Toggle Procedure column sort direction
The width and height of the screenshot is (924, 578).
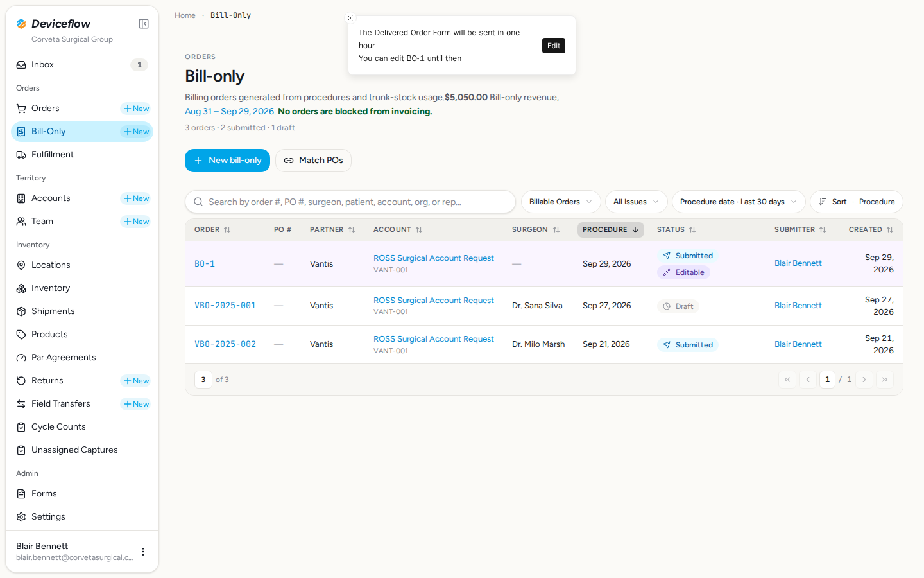pos(610,230)
